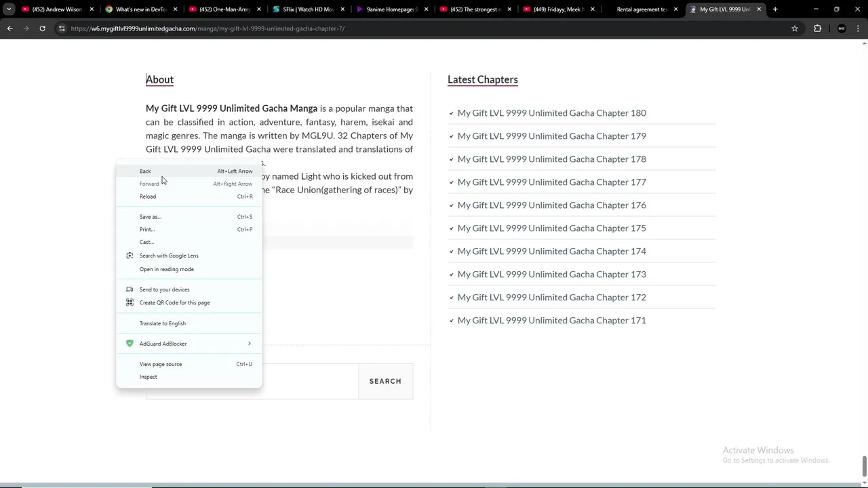
Task: Choose Cast... in context menu
Action: coord(189,242)
